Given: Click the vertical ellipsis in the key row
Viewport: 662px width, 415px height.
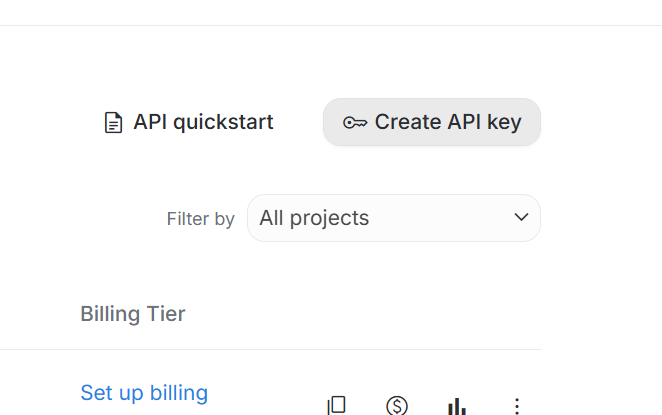Looking at the screenshot, I should pyautogui.click(x=517, y=406).
